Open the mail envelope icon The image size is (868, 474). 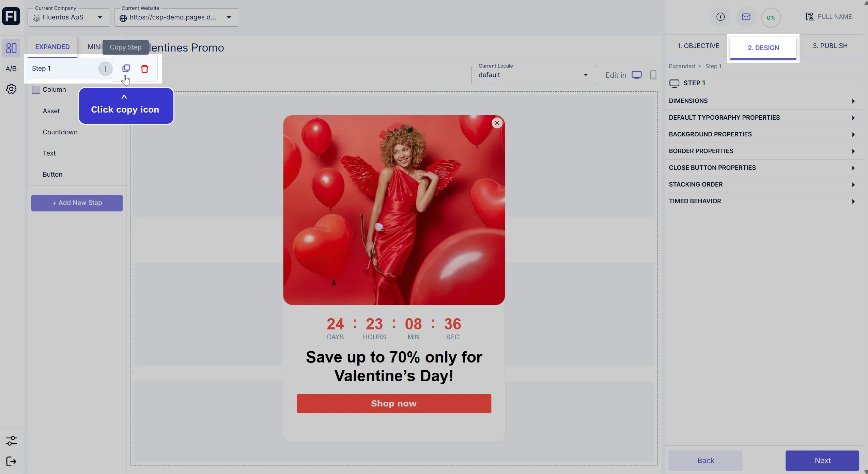pos(746,17)
